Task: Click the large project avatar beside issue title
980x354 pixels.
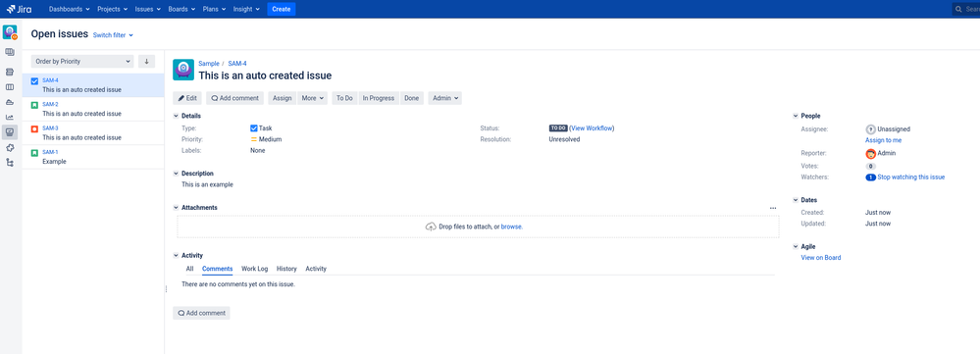Action: (x=183, y=70)
